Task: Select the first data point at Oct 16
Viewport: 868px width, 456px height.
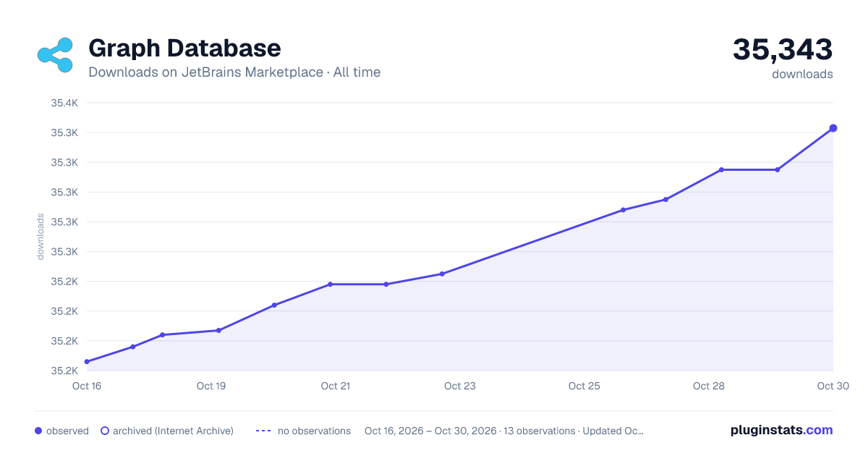Action: (87, 362)
